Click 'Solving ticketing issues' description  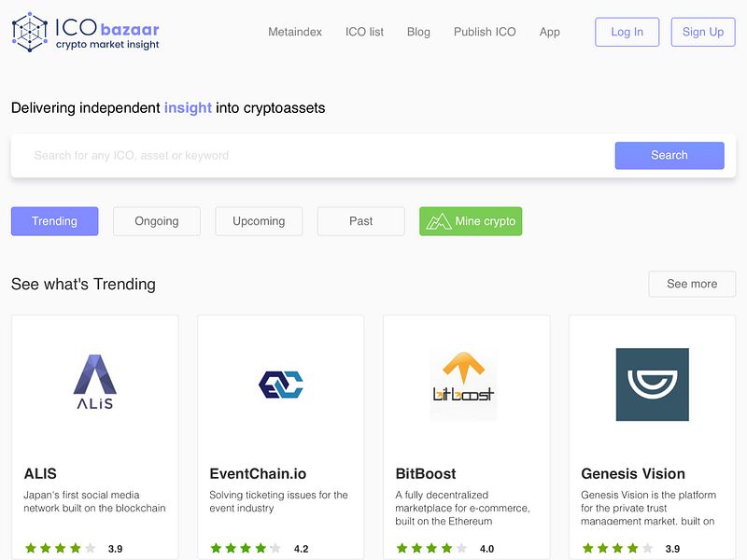(278, 501)
